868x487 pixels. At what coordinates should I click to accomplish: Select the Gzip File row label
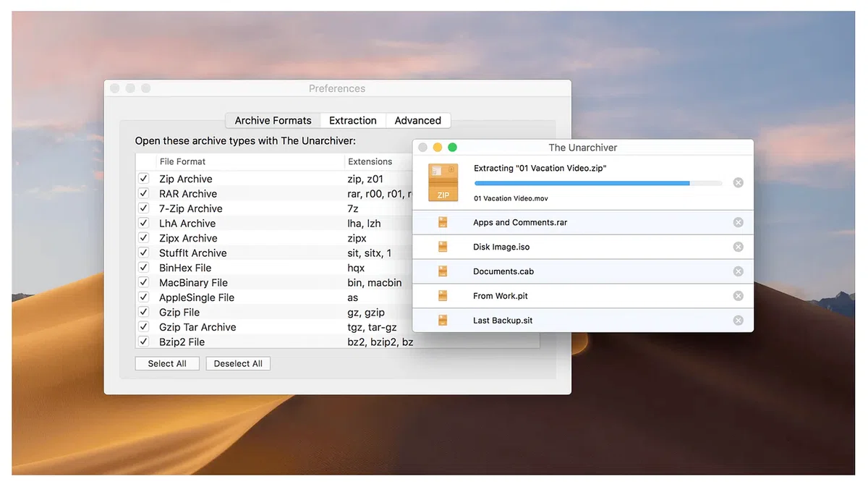coord(179,313)
